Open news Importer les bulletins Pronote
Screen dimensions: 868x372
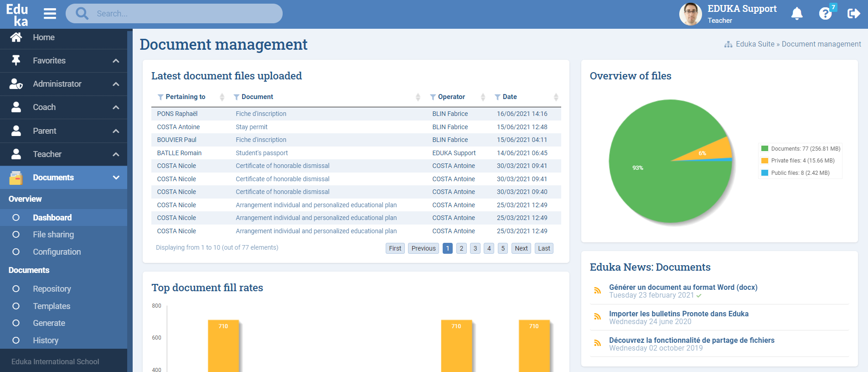pos(679,314)
